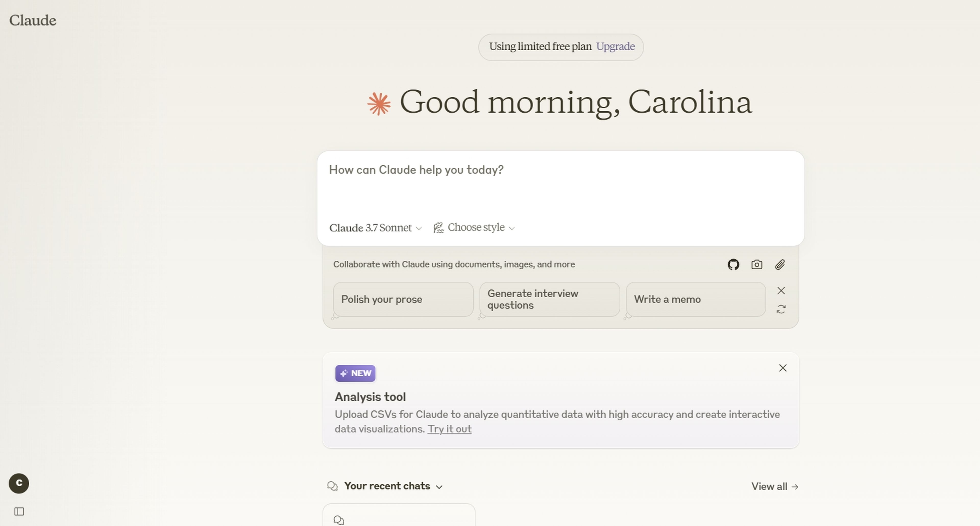
Task: Click the paperclip attach file icon
Action: (x=780, y=265)
